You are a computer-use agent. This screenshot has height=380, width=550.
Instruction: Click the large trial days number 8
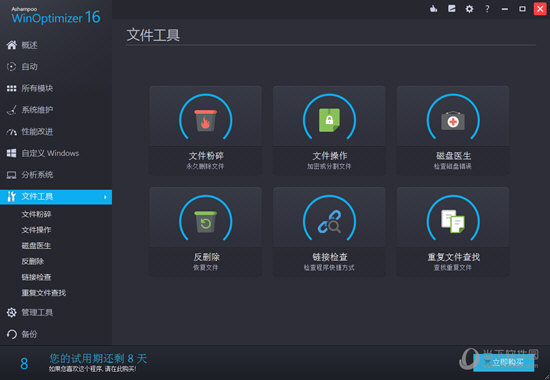click(24, 364)
